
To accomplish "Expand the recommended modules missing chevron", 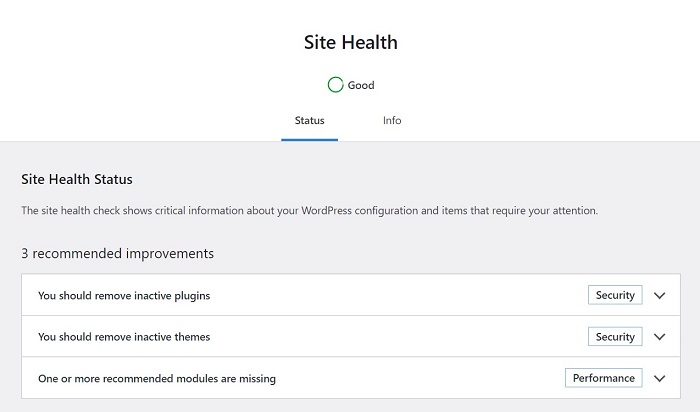I will (659, 379).
